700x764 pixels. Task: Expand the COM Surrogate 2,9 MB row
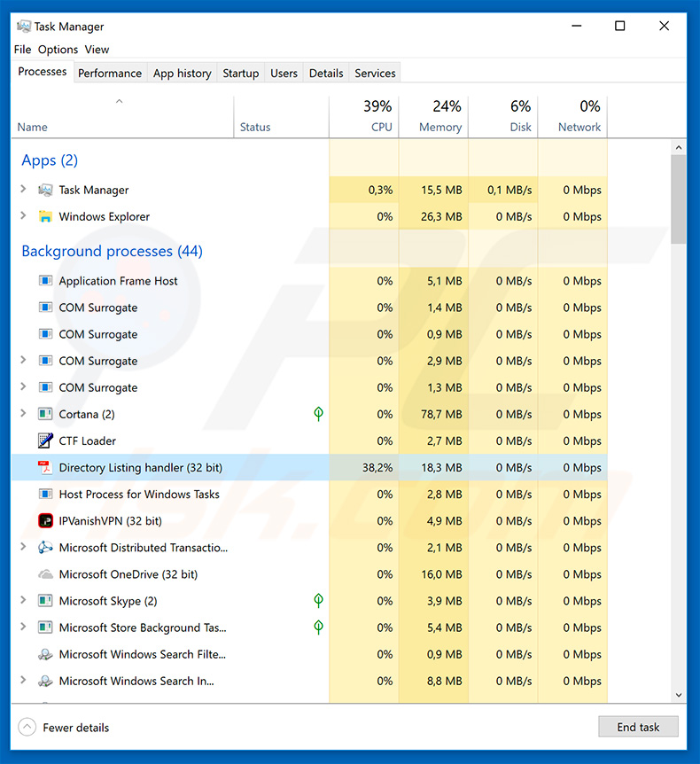pyautogui.click(x=23, y=360)
